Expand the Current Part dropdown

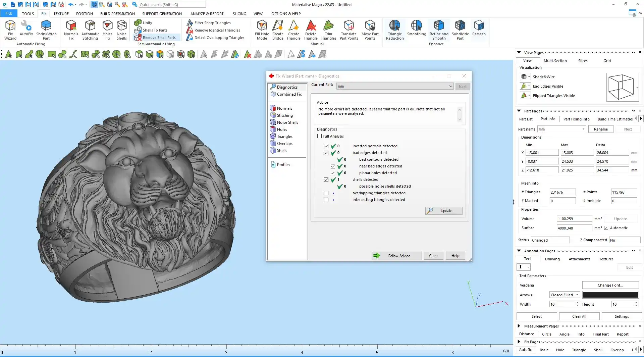tap(450, 86)
